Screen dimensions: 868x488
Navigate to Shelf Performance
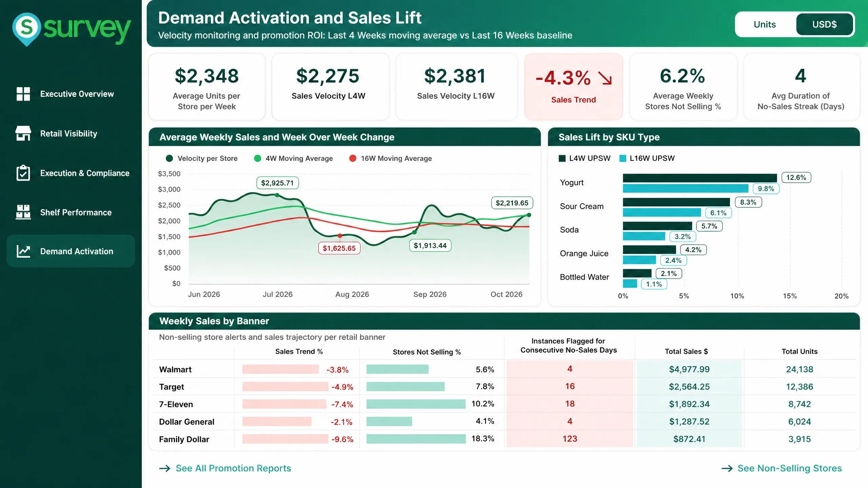71,212
